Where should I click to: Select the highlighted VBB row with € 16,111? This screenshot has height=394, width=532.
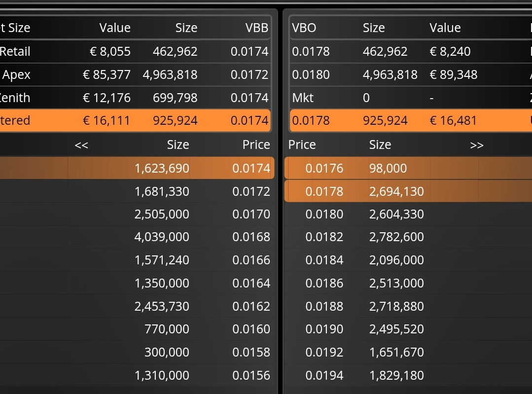tap(136, 120)
